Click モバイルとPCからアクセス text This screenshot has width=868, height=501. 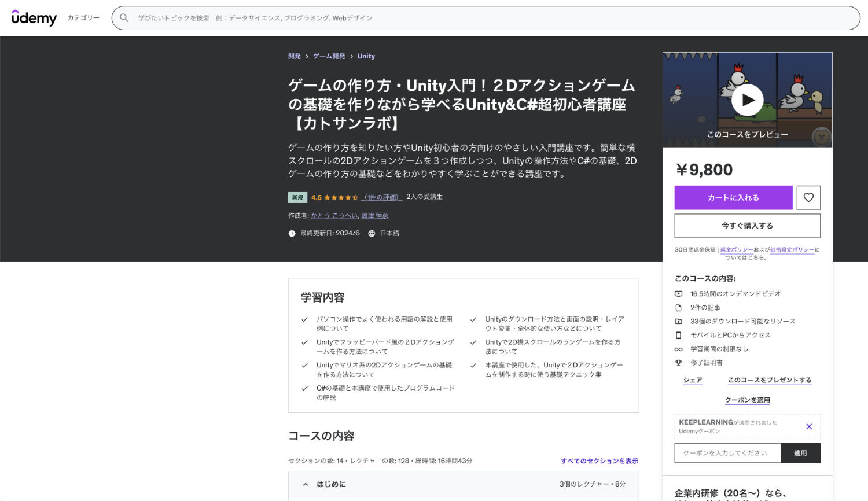click(x=730, y=335)
